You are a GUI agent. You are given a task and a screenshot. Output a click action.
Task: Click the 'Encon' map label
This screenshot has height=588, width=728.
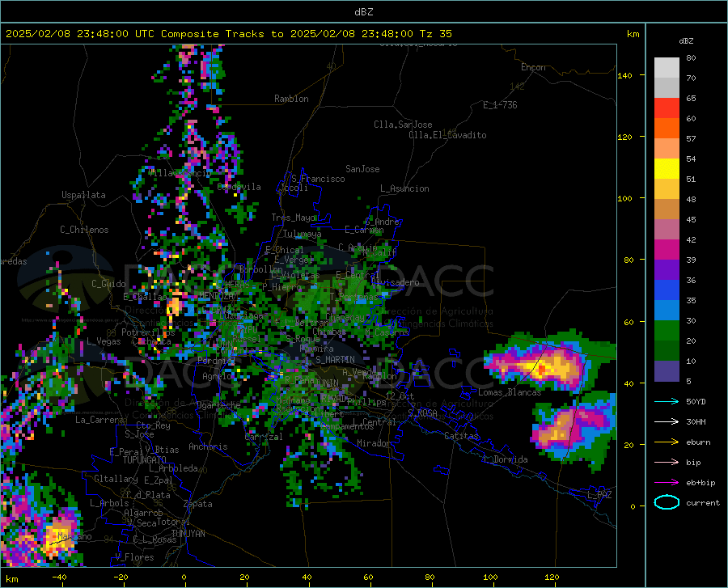[533, 67]
